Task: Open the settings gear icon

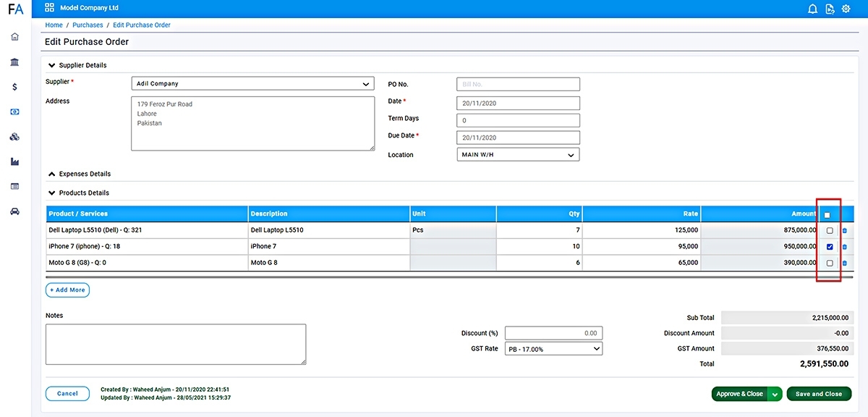Action: click(x=846, y=9)
